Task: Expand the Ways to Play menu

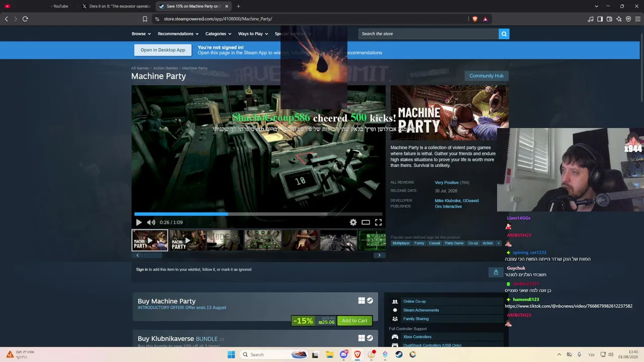Action: 253,34
